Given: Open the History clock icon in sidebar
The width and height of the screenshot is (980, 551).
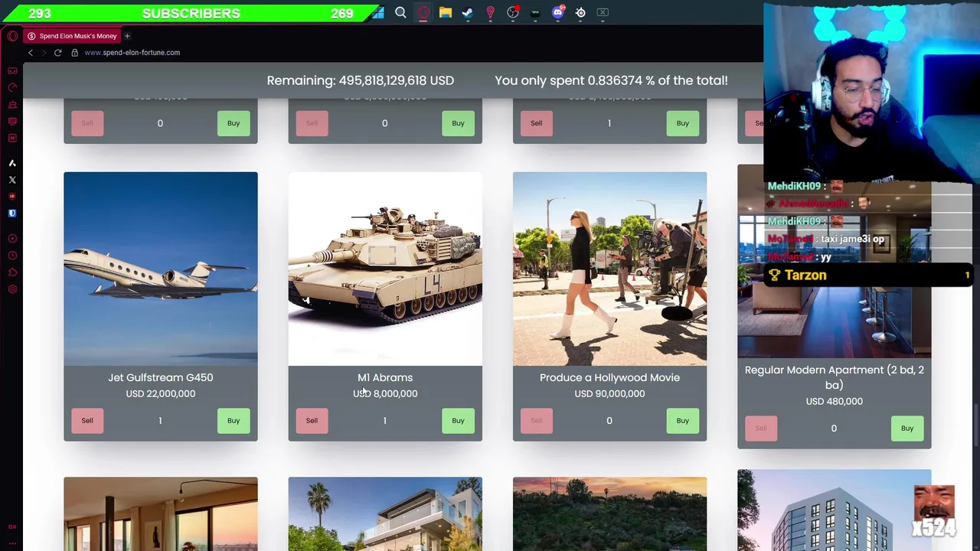Looking at the screenshot, I should point(12,256).
